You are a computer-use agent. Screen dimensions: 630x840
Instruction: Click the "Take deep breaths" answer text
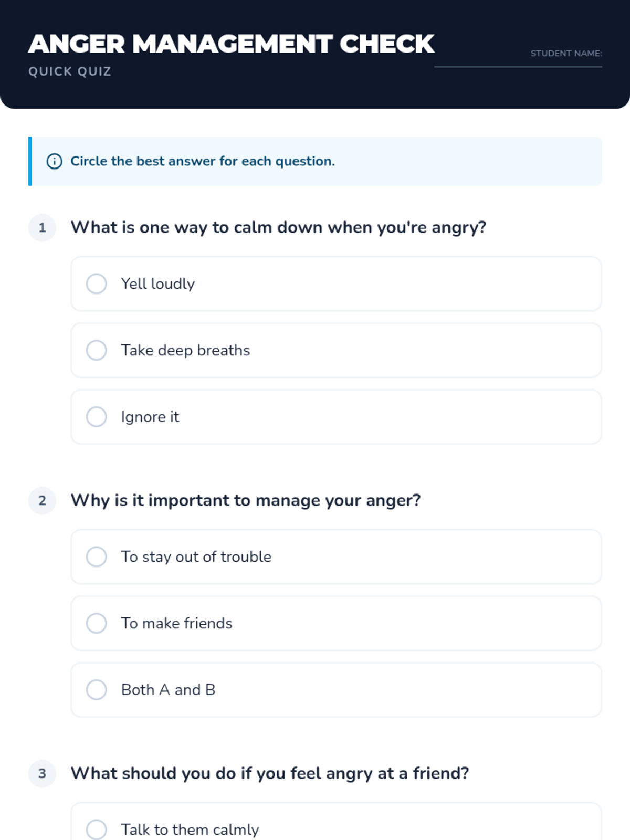pos(185,350)
